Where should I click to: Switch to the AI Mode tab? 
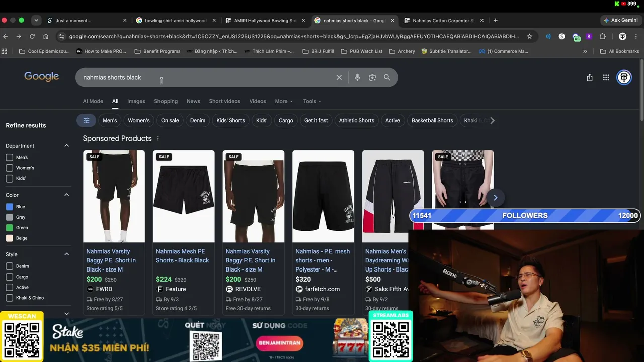coord(93,101)
